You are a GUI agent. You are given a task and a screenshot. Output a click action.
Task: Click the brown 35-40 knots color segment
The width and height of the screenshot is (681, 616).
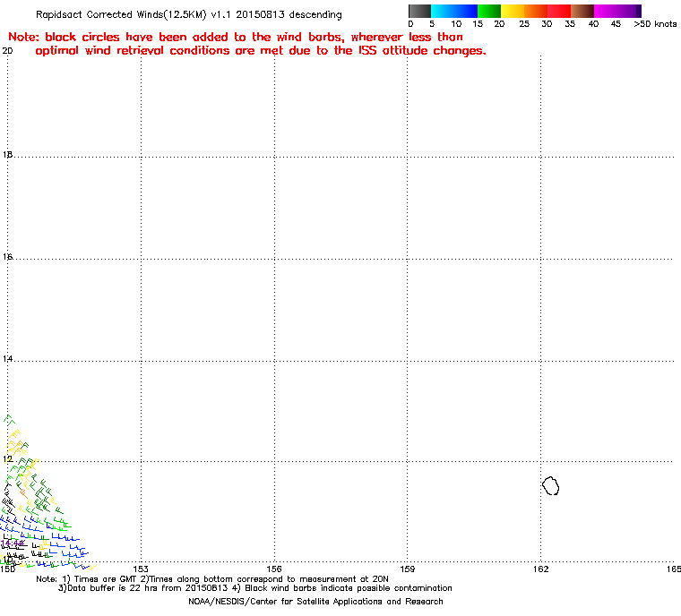point(582,11)
